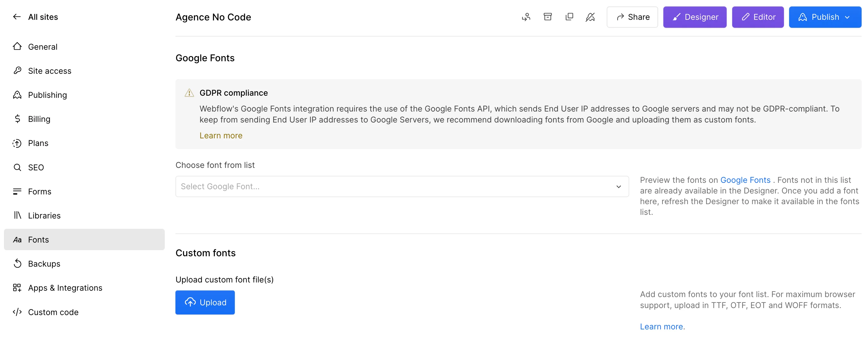Click the duplicate/copy icon in toolbar
This screenshot has height=337, width=868.
pyautogui.click(x=569, y=17)
